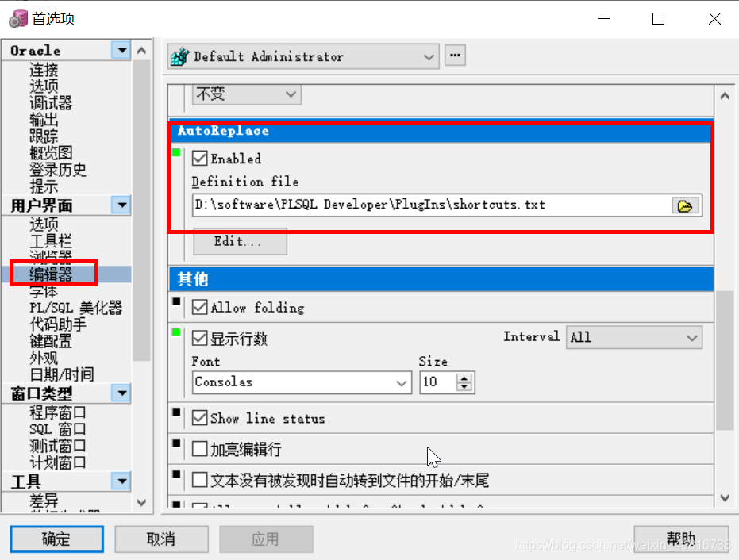The width and height of the screenshot is (739, 560).
Task: Click scroll up arrow of settings panel
Action: [725, 96]
